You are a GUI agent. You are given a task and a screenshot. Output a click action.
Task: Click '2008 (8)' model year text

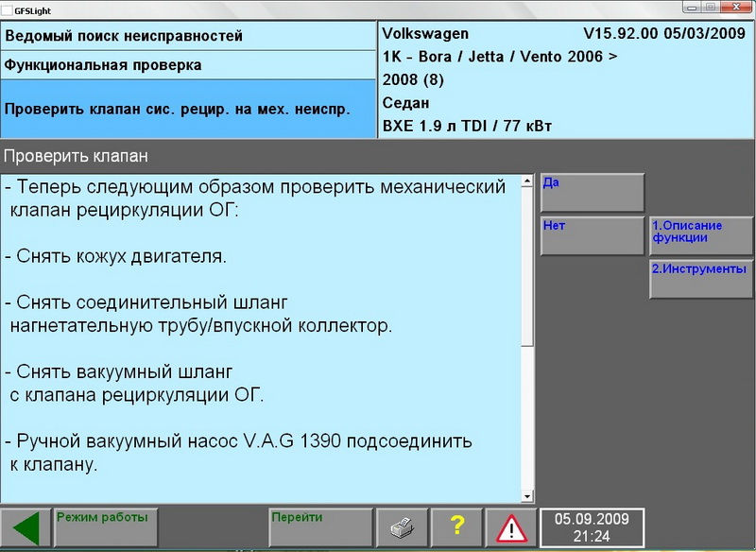point(413,79)
